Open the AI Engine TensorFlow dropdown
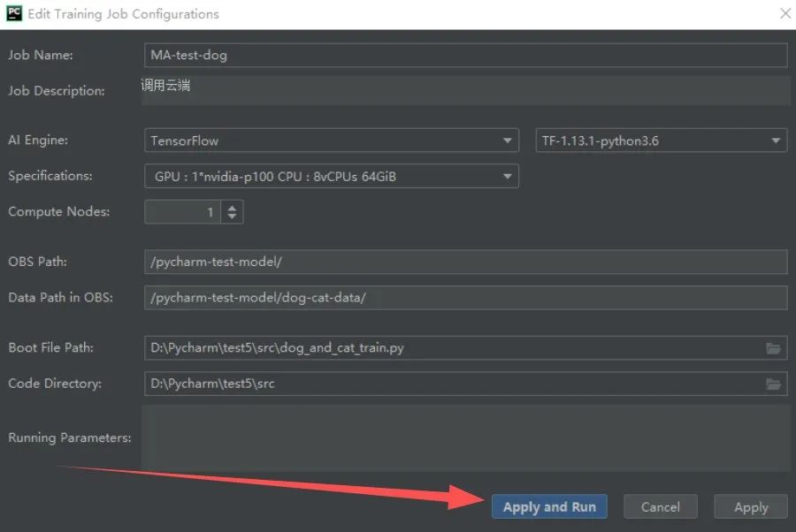Screen dimensions: 796x532 332,141
